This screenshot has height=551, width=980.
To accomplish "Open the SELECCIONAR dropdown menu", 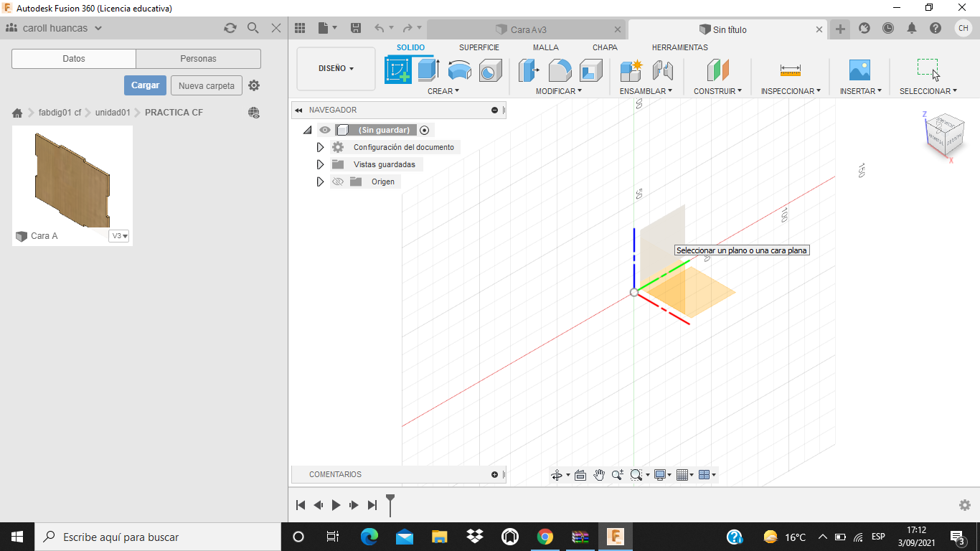I will point(928,91).
